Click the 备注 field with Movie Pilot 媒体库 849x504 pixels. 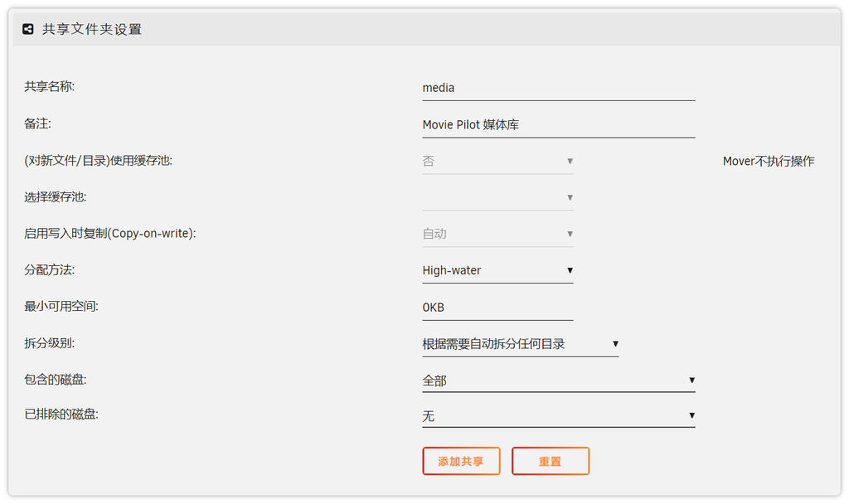(558, 125)
